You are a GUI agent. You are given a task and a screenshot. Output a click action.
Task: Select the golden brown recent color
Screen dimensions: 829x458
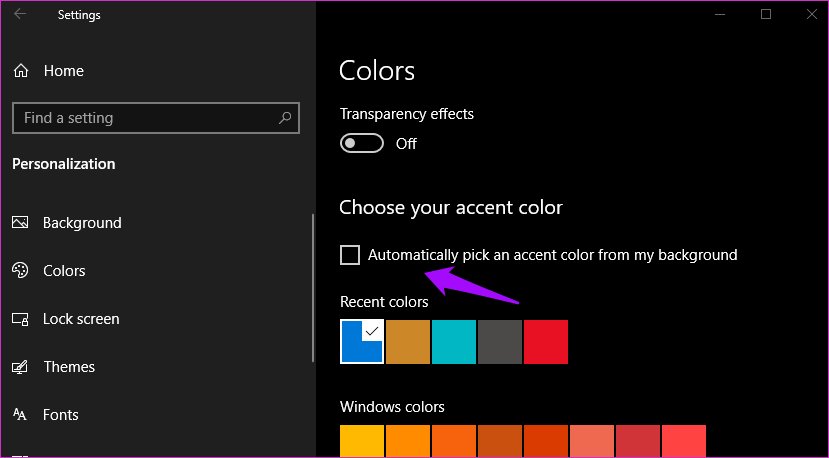(408, 342)
